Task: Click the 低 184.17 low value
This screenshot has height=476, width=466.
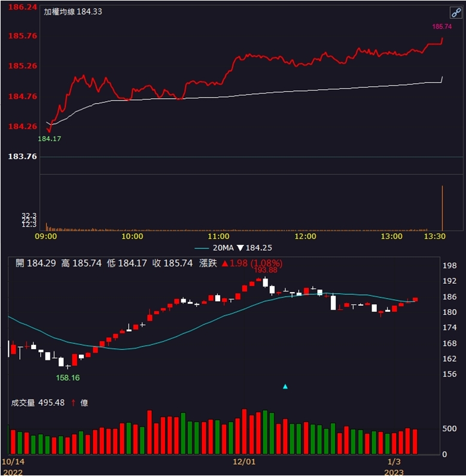Action: pyautogui.click(x=127, y=263)
